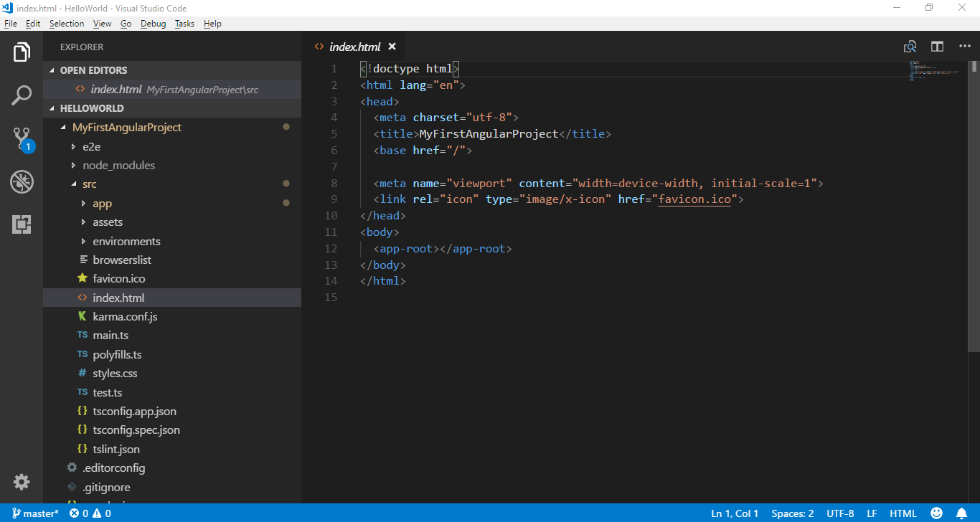Change encoding via UTF-8 status item
The width and height of the screenshot is (980, 522).
[840, 513]
